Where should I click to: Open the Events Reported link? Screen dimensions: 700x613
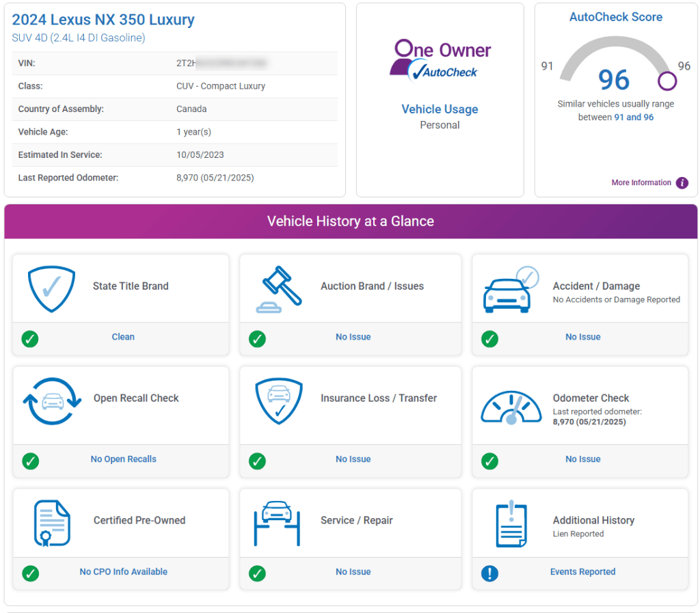tap(582, 571)
